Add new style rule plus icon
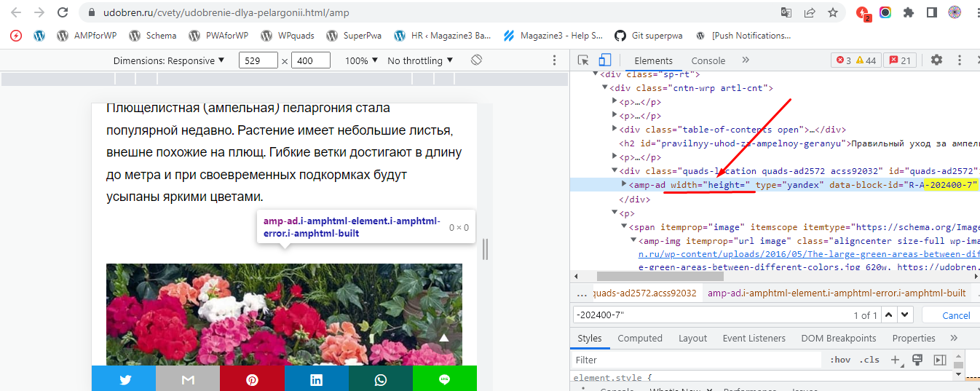 click(x=896, y=360)
